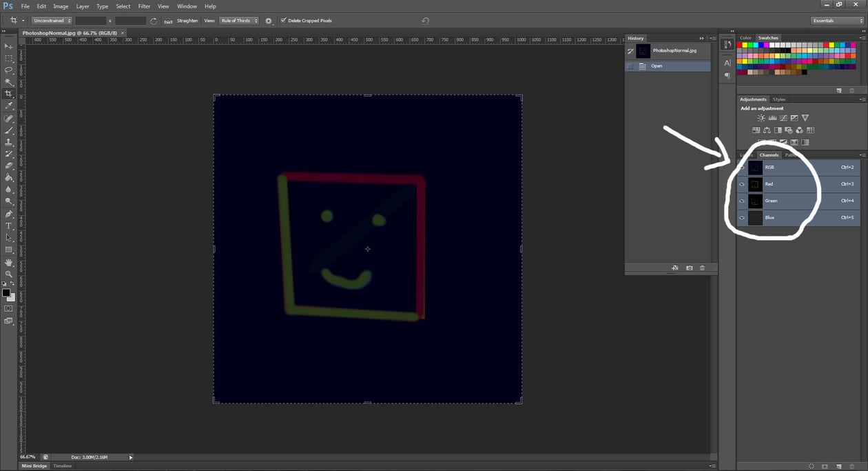This screenshot has height=471, width=868.
Task: Select the Move tool
Action: pos(9,46)
